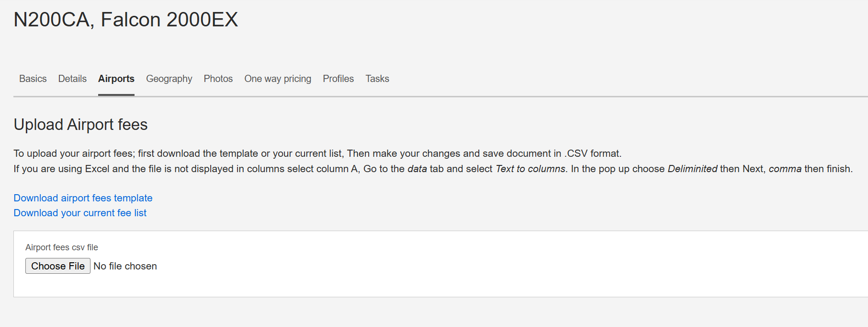Screen dimensions: 868x327
Task: Switch to One way pricing tab
Action: click(278, 79)
